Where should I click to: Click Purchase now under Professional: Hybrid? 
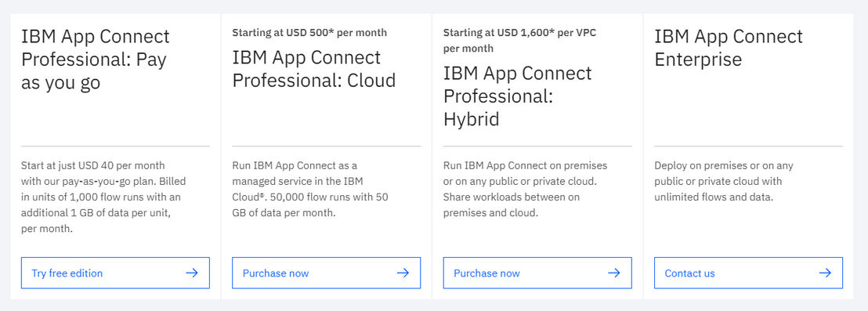(537, 273)
